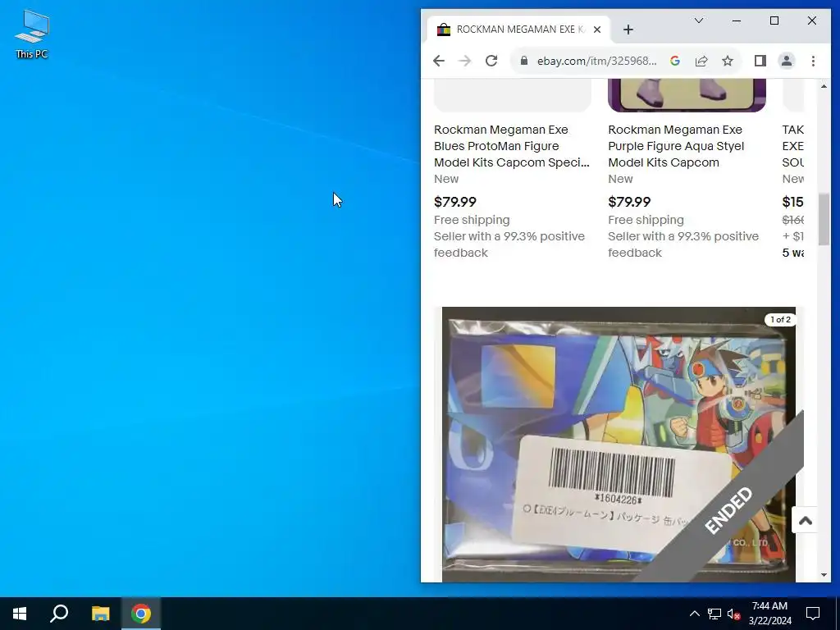Image resolution: width=840 pixels, height=630 pixels.
Task: Click Free shipping under ProtoMan figure
Action: point(472,220)
